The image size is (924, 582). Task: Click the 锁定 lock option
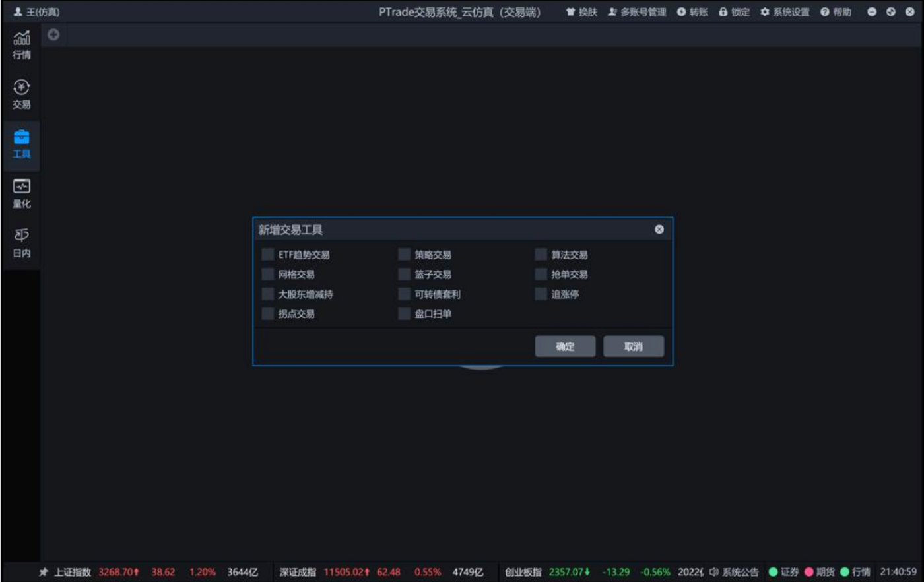point(734,12)
